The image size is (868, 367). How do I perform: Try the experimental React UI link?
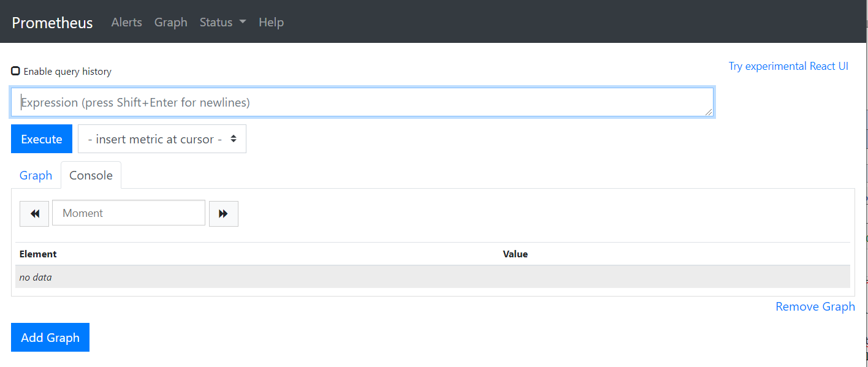(x=788, y=66)
